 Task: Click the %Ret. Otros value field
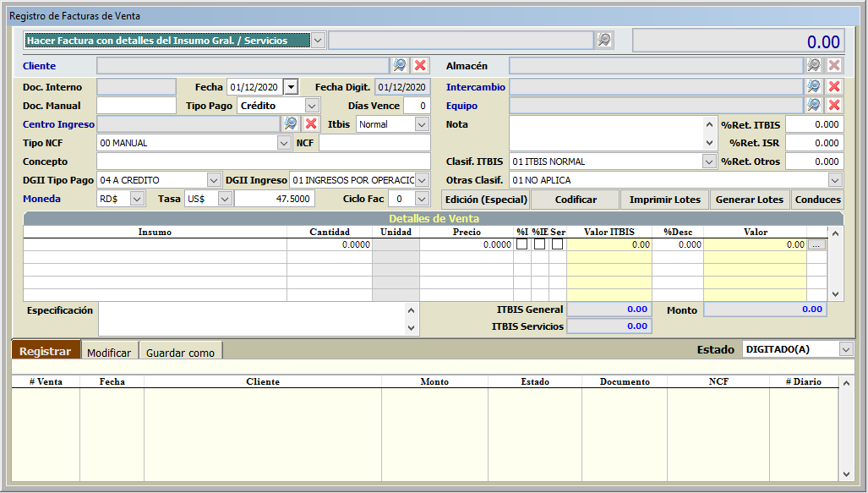pos(814,162)
